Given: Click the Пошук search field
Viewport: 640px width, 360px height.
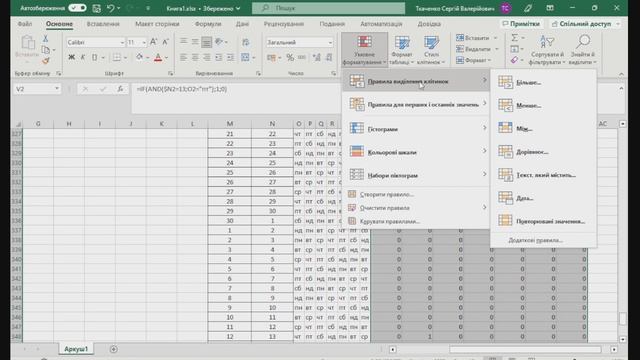Looking at the screenshot, I should [328, 8].
